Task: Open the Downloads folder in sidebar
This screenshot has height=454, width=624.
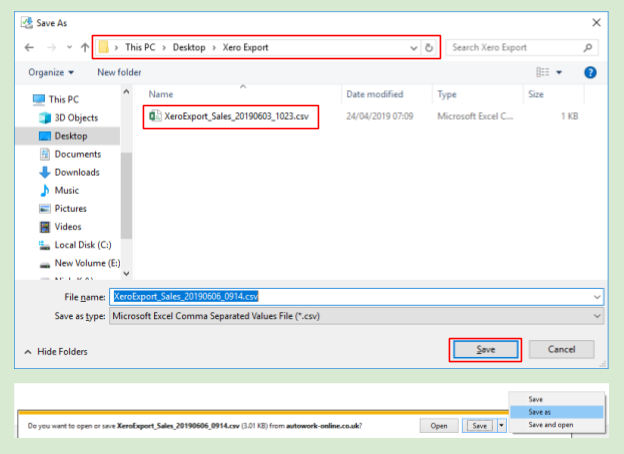Action: (x=76, y=172)
